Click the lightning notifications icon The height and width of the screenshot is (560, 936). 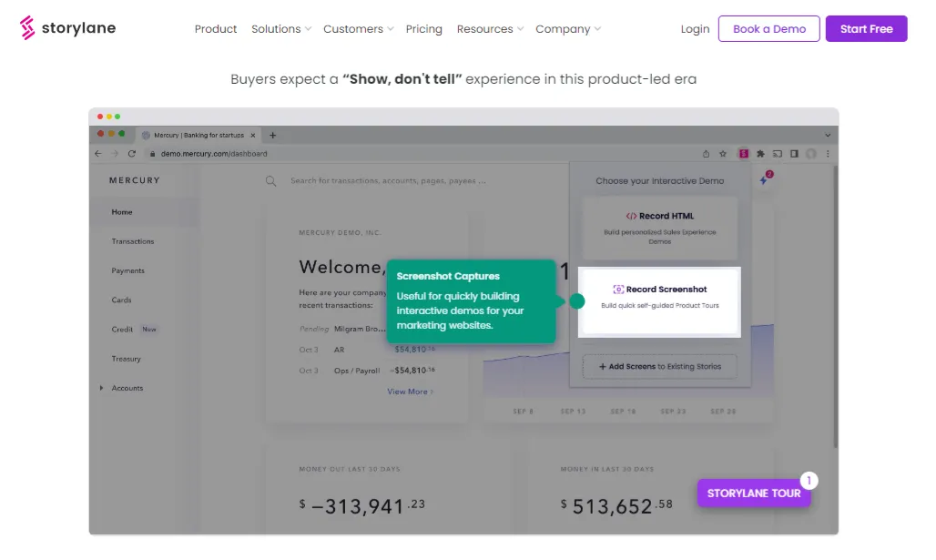[x=765, y=178]
